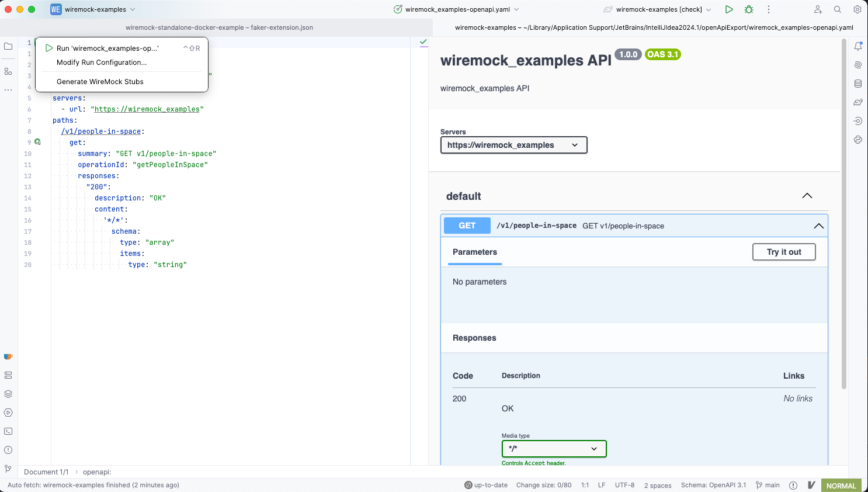Open Search Everywhere magnifier icon
This screenshot has width=868, height=492.
(838, 9)
